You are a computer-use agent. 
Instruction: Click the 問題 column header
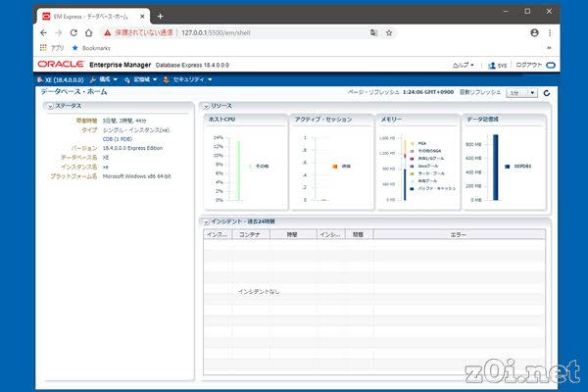359,234
